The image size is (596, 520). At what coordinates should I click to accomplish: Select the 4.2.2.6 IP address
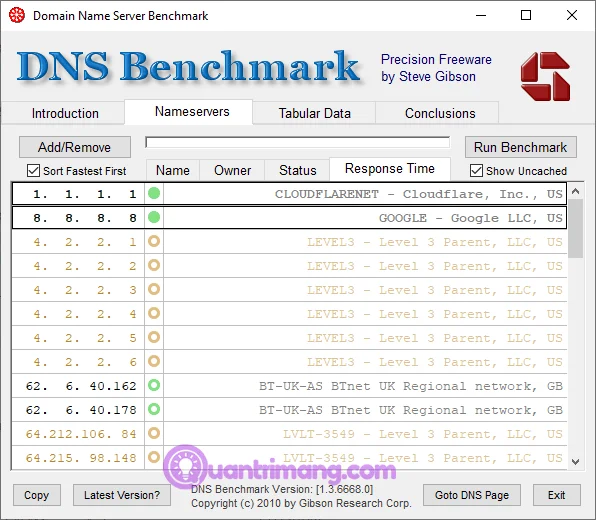pos(84,362)
